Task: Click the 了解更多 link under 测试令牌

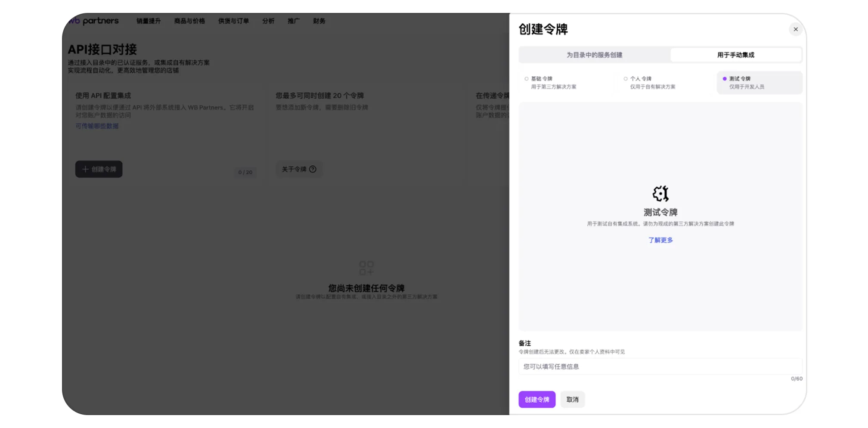Action: (x=660, y=240)
